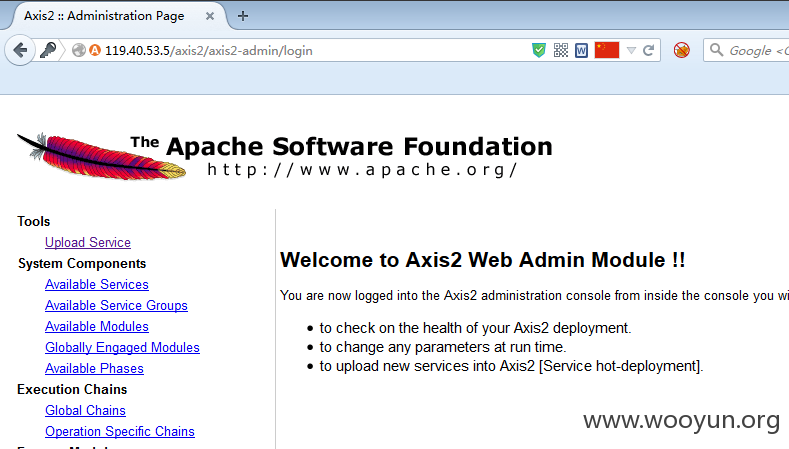Open Available Service Groups link
Screen dimensions: 789x449
tap(116, 306)
